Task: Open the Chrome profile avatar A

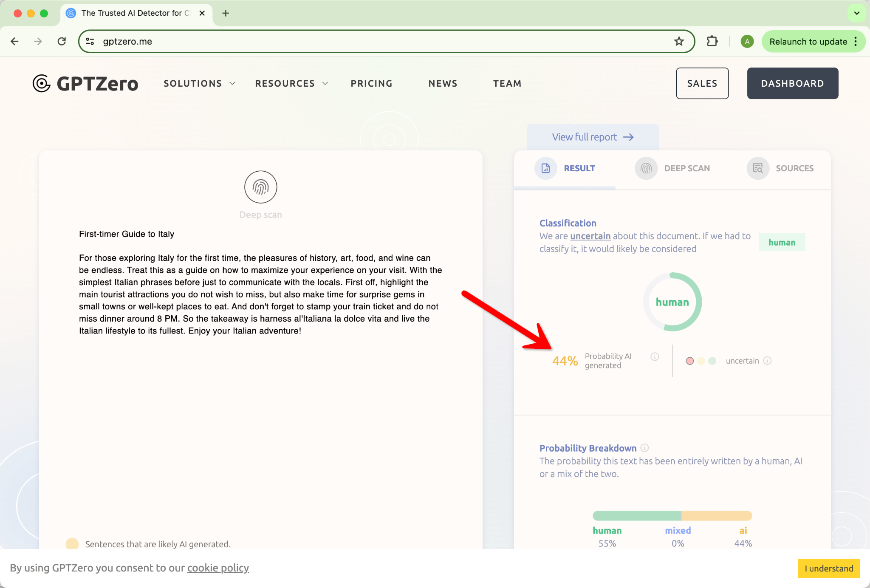Action: [x=747, y=41]
